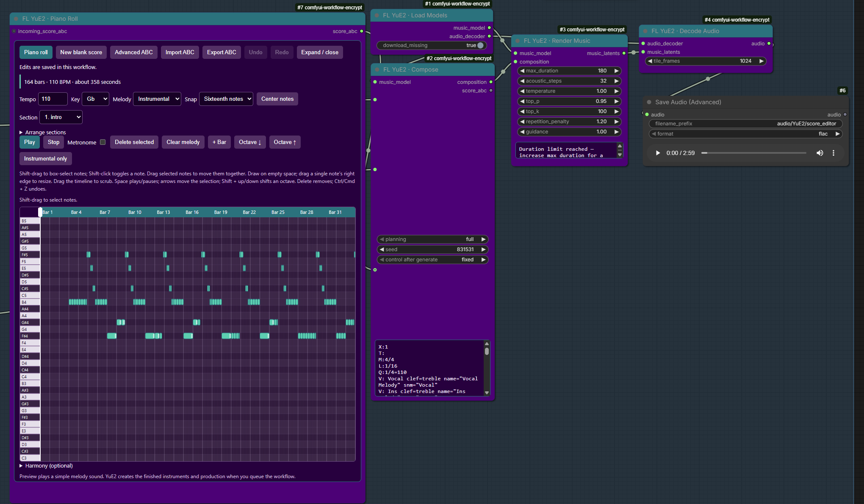
Task: Click Bar 13 timeline marker
Action: click(x=163, y=212)
